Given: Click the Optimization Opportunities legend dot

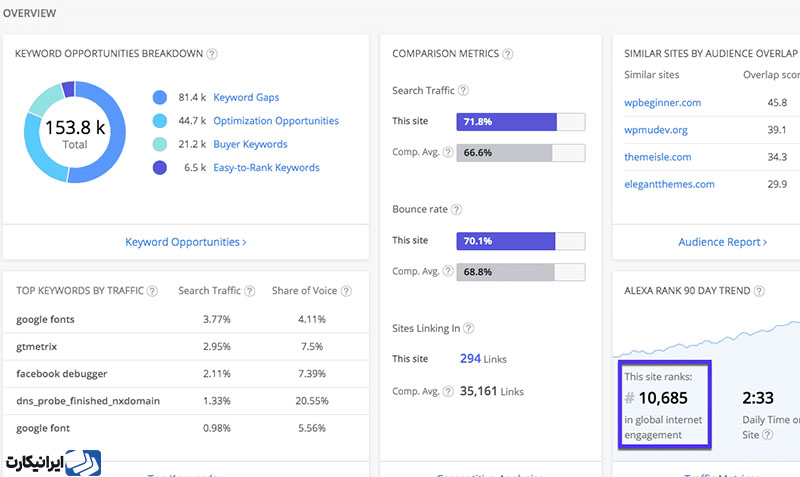Looking at the screenshot, I should click(160, 121).
